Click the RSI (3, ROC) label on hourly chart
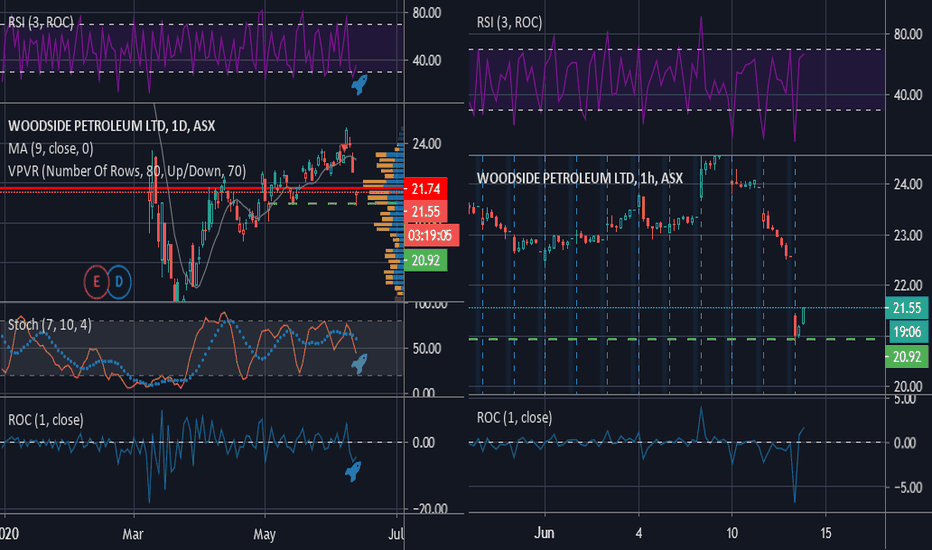This screenshot has height=550, width=932. pos(509,23)
